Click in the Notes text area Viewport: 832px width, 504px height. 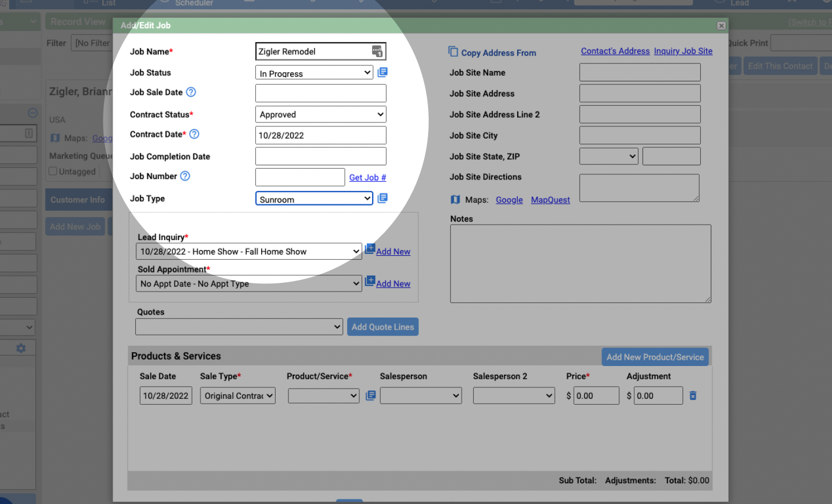pyautogui.click(x=581, y=263)
